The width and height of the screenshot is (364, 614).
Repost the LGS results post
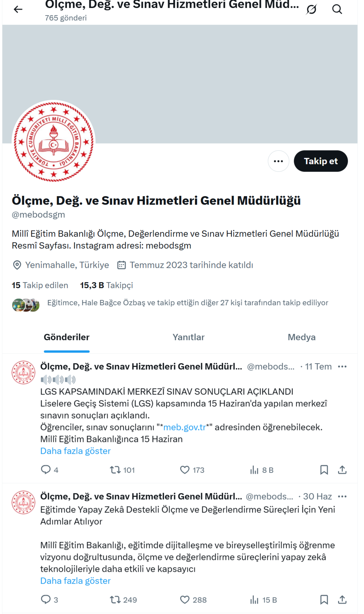(x=115, y=470)
